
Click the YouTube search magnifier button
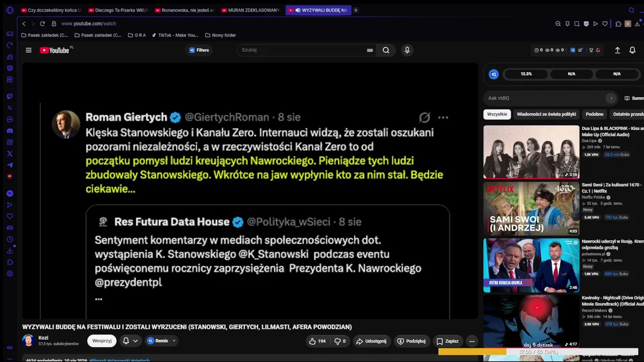point(386,50)
